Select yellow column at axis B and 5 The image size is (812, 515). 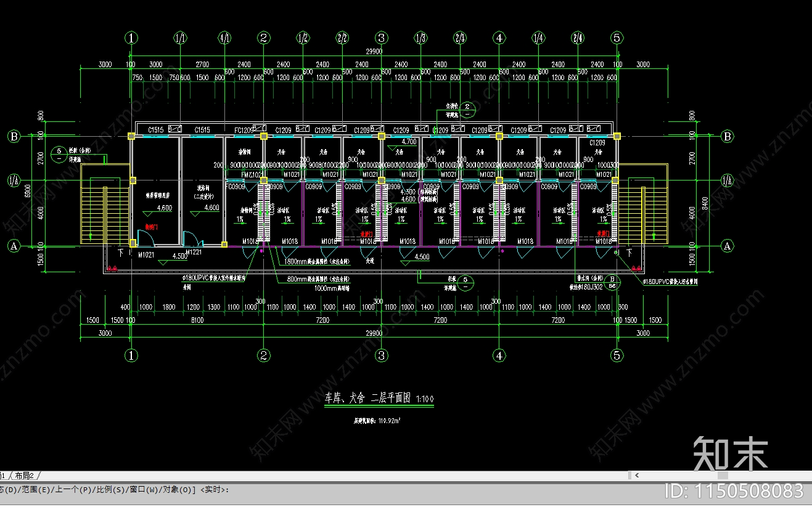tap(617, 136)
